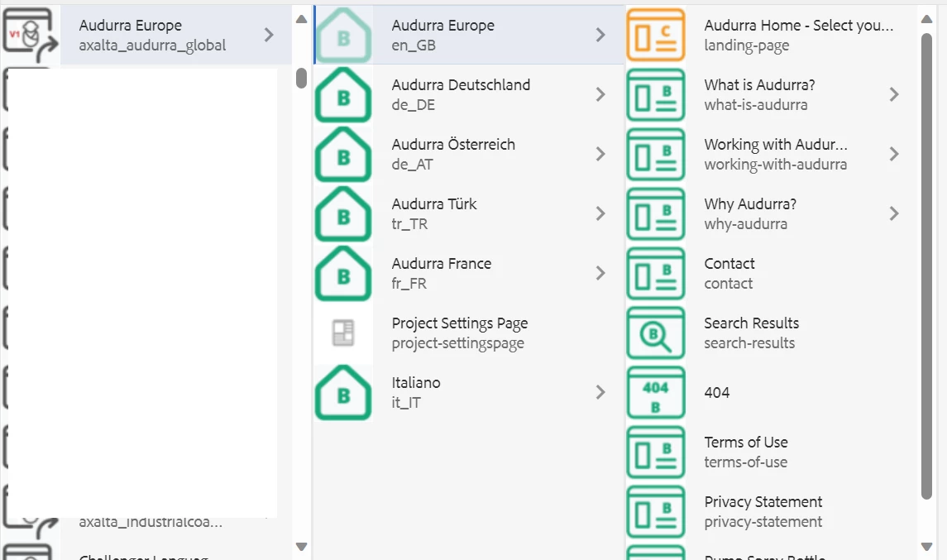
Task: Open Audurra Home landing-page entry
Action: point(798,35)
